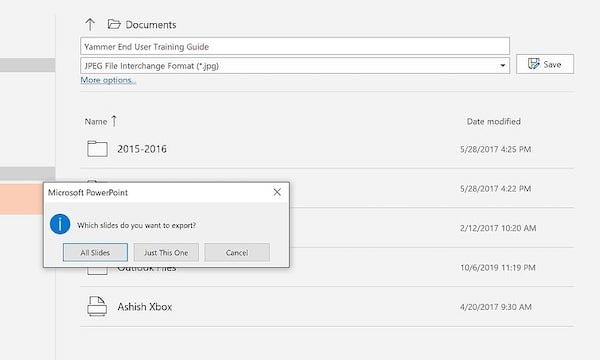Export Just This One slide
The image size is (600, 360).
coord(166,252)
